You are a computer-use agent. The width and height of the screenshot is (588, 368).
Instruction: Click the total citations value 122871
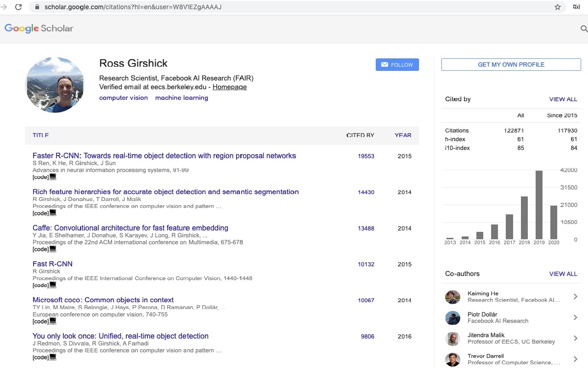pos(514,131)
